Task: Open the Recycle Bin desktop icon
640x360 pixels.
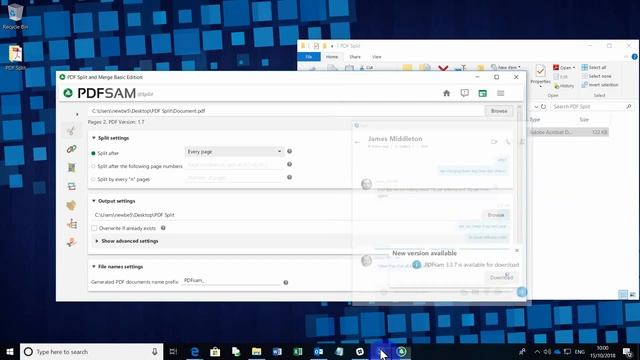Action: pos(15,16)
